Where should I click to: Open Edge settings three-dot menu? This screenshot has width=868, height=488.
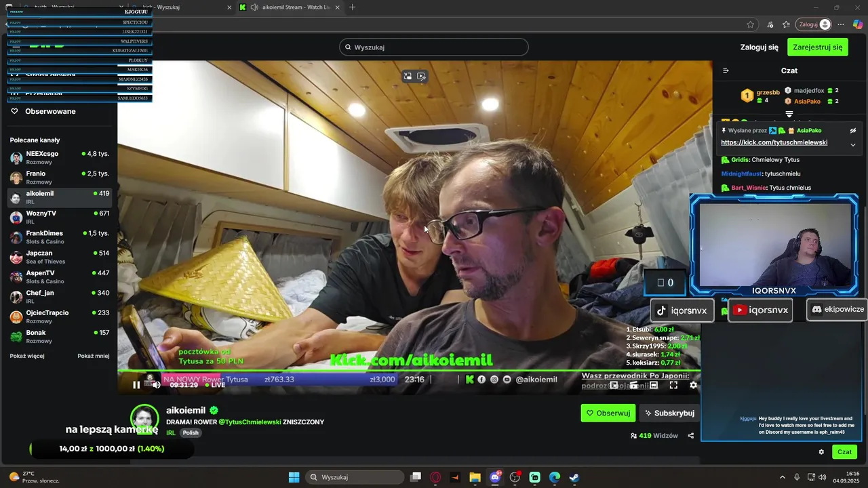pyautogui.click(x=841, y=24)
